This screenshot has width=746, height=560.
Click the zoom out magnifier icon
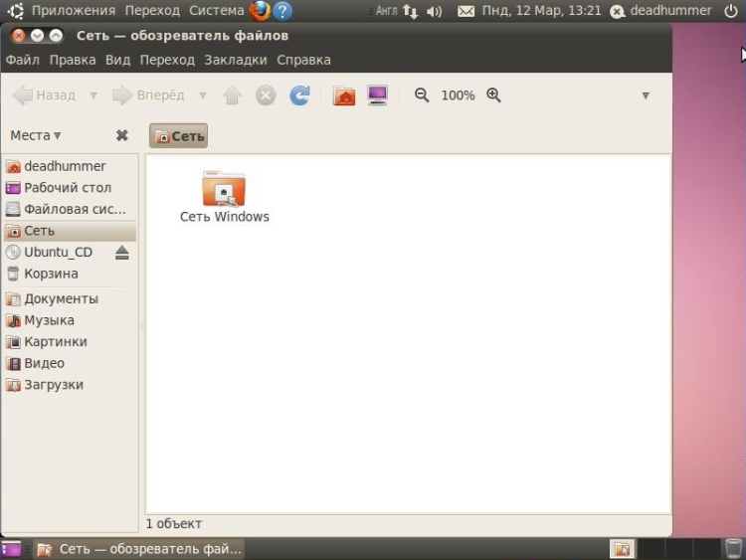[x=422, y=95]
